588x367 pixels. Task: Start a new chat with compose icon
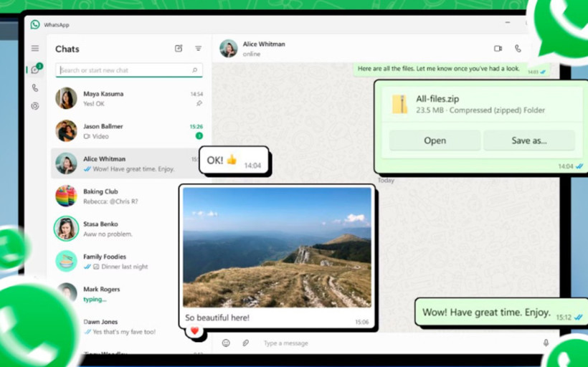tap(179, 48)
